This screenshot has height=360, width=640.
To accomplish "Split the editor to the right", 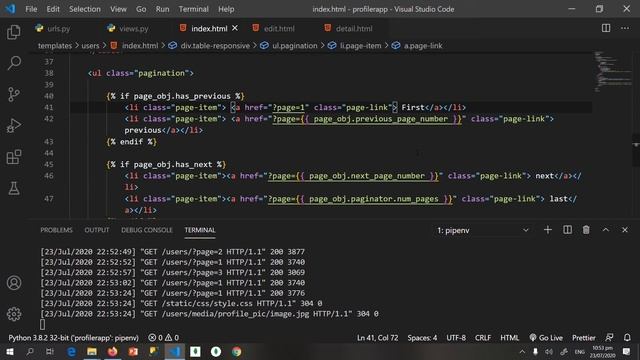I will (x=606, y=28).
